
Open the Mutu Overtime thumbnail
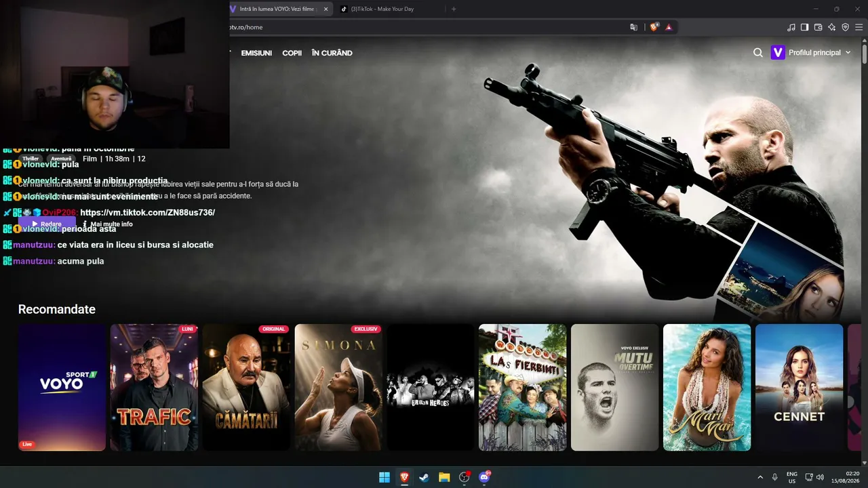coord(614,387)
